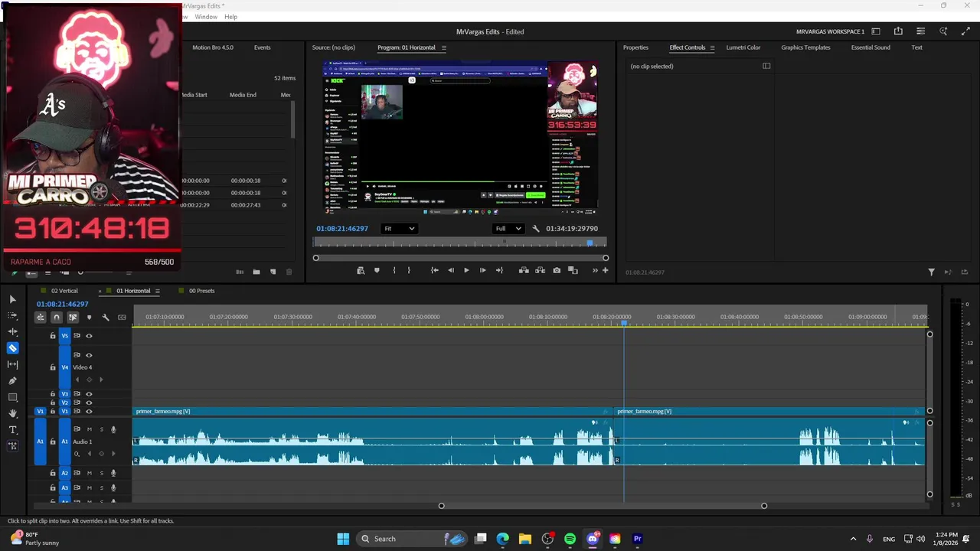Click the first icon in Program Monitor button row
Image resolution: width=980 pixels, height=551 pixels.
click(x=361, y=270)
